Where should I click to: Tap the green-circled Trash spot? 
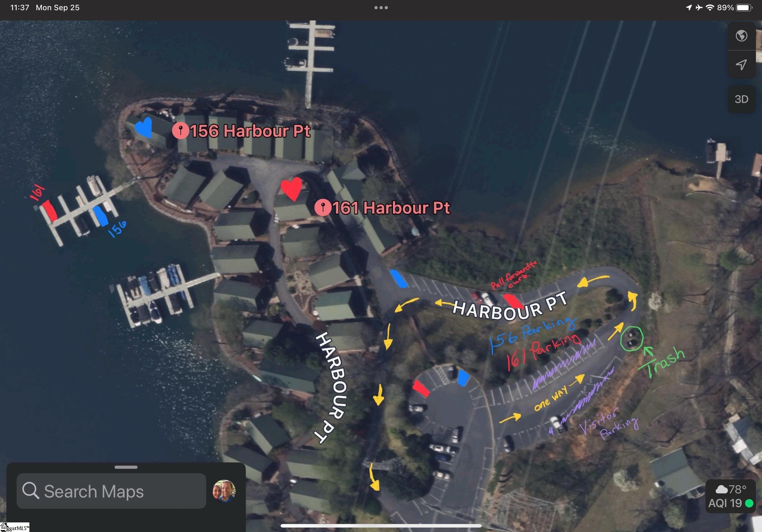coord(631,339)
